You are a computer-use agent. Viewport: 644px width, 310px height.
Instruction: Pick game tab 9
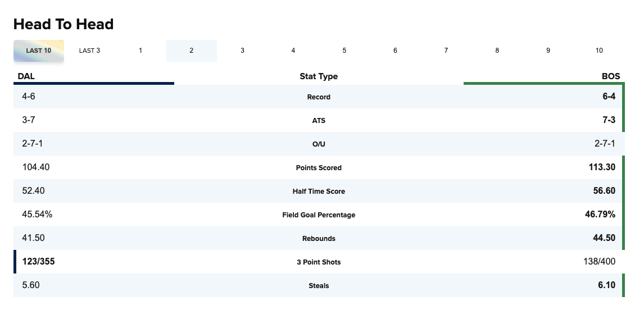[548, 51]
